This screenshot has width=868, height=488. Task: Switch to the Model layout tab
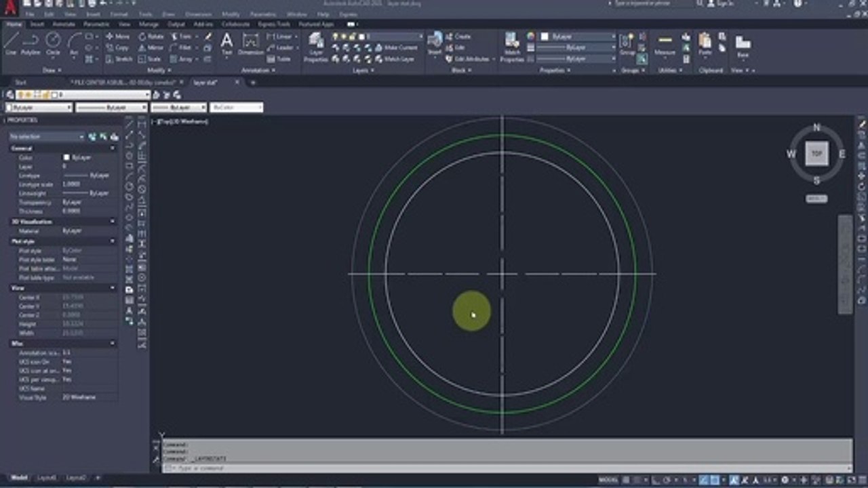(x=20, y=478)
